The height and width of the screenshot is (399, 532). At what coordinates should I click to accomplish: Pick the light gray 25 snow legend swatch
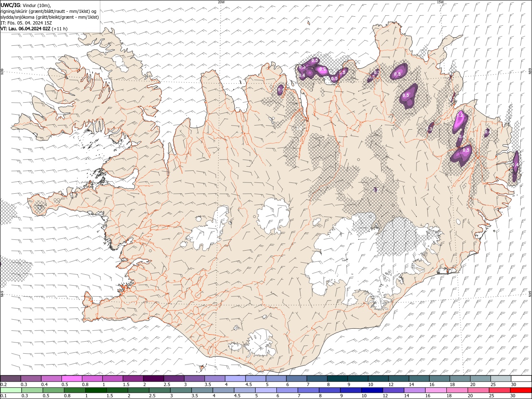coord(501,379)
